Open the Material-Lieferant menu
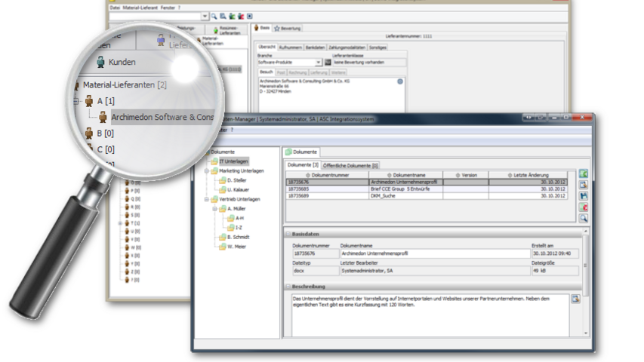This screenshot has height=362, width=644. (x=140, y=8)
